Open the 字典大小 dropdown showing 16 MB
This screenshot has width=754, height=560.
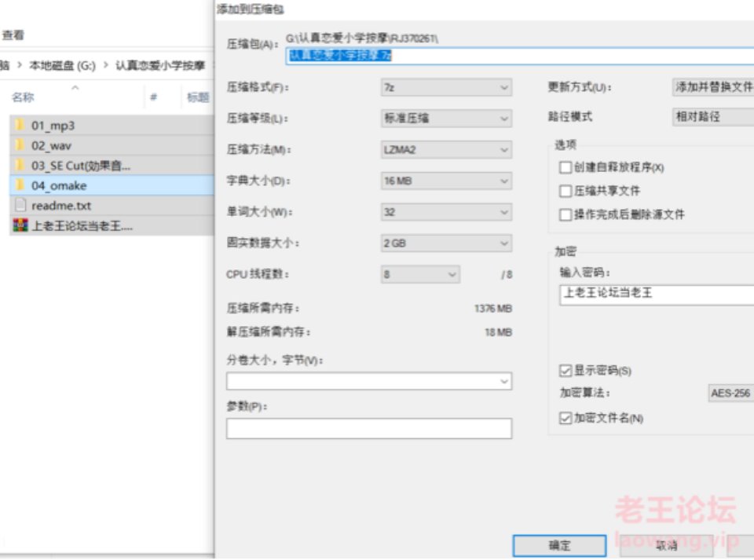pos(446,181)
